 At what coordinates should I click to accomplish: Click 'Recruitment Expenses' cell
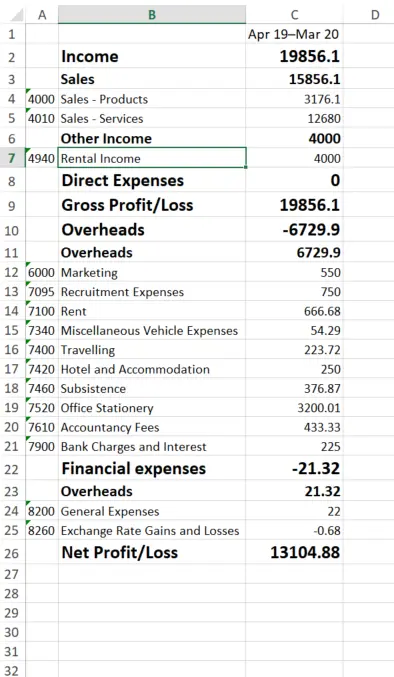click(x=152, y=292)
